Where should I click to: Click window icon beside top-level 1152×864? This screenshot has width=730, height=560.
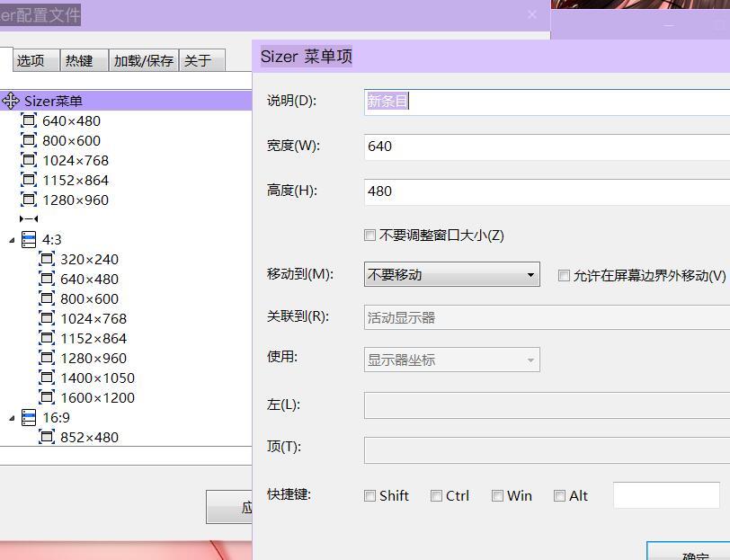pos(29,180)
